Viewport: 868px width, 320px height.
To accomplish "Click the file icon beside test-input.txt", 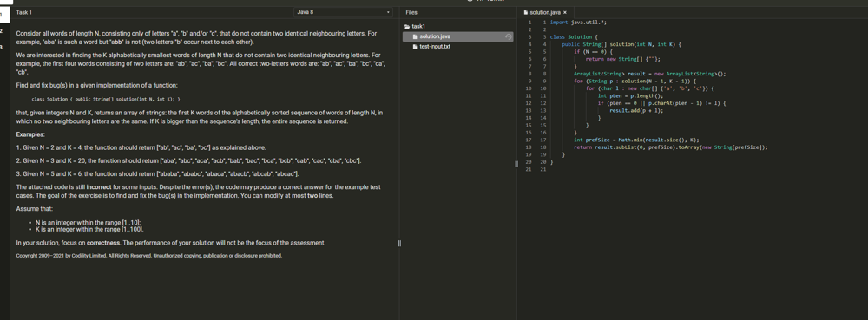I will 415,47.
